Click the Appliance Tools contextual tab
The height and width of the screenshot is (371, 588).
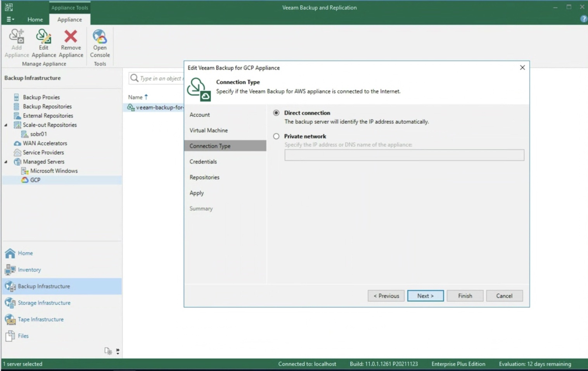(x=69, y=7)
